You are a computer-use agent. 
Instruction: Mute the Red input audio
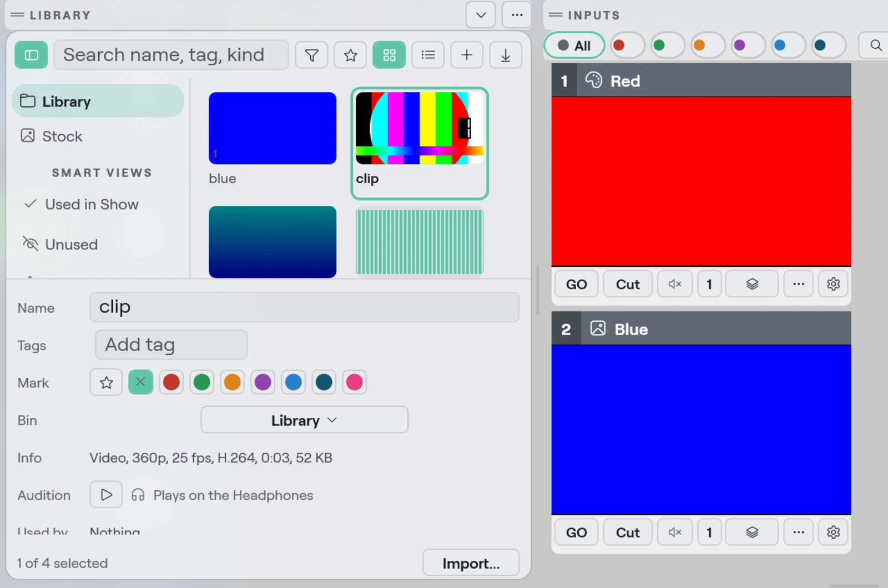click(675, 284)
